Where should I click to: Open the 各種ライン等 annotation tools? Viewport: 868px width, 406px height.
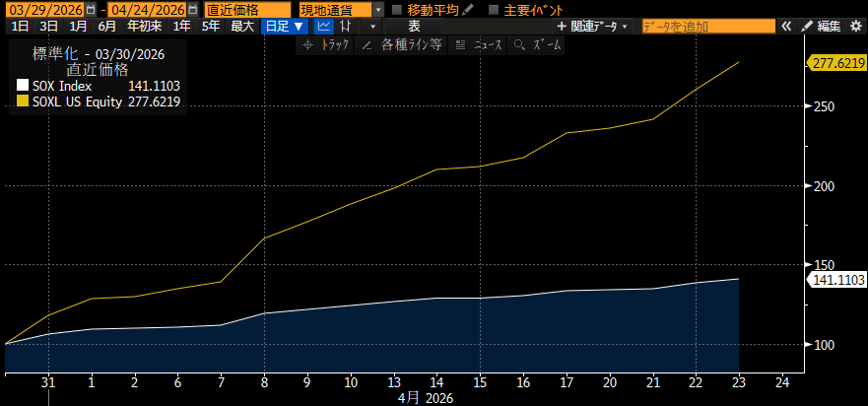click(x=402, y=45)
